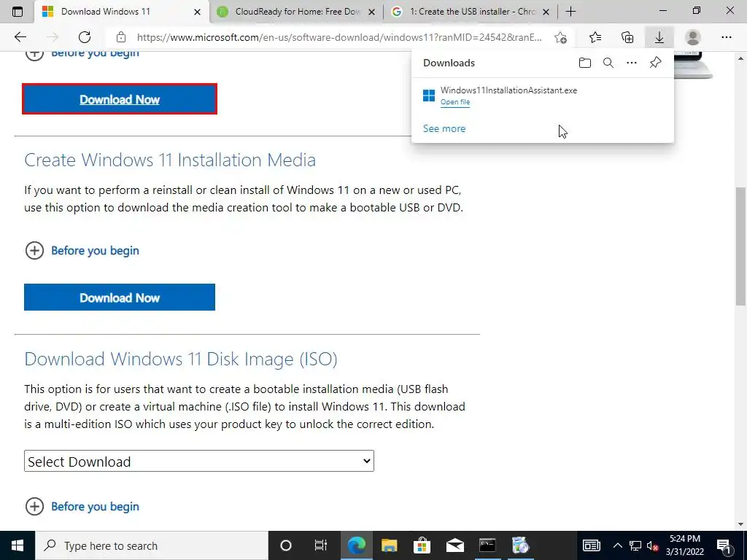Close the Download Windows 11 tab
The image size is (747, 560).
[197, 12]
